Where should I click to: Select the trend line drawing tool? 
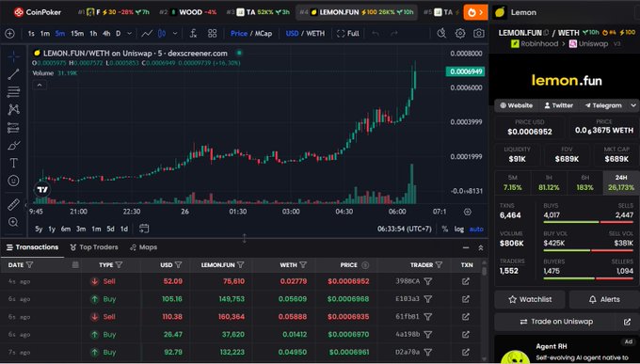click(13, 74)
